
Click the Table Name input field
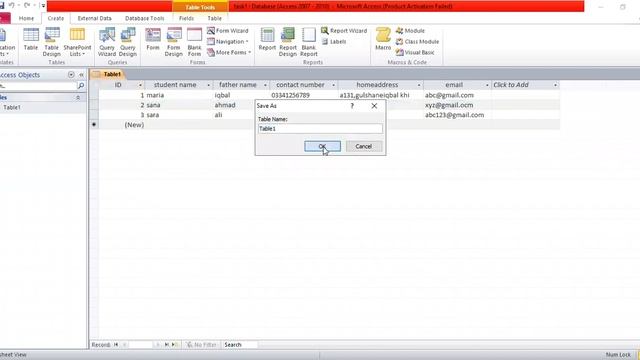click(320, 129)
